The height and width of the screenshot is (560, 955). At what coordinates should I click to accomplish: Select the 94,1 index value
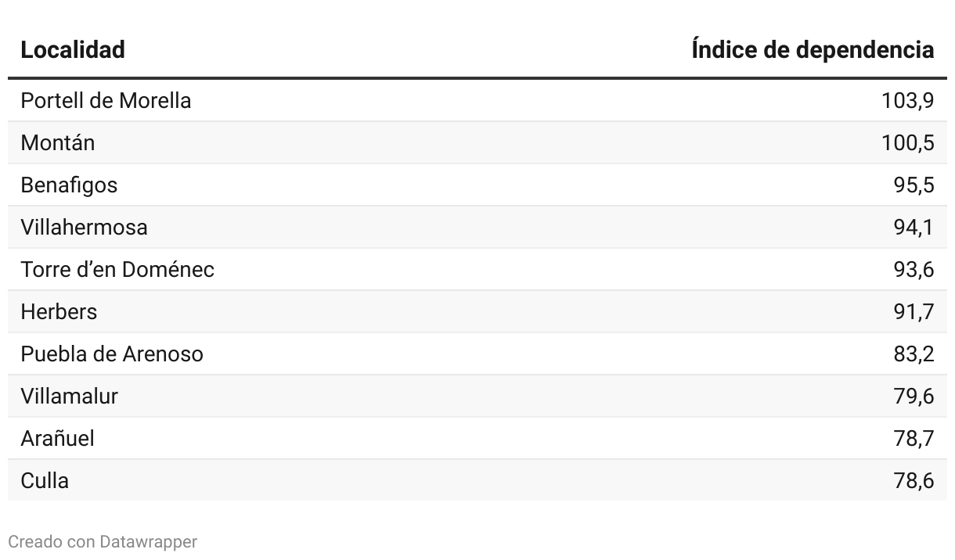pos(914,228)
